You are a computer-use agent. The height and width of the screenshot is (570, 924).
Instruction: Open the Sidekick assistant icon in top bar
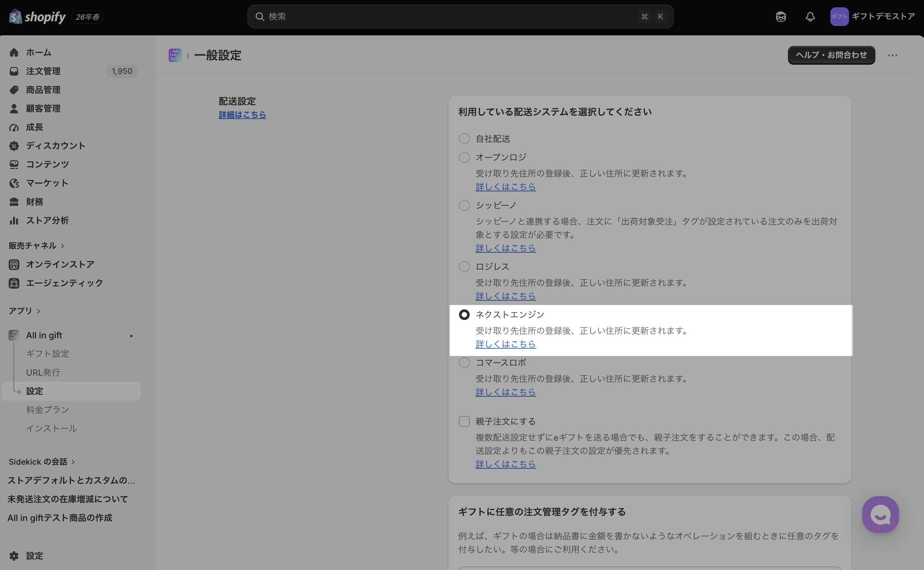coord(781,17)
